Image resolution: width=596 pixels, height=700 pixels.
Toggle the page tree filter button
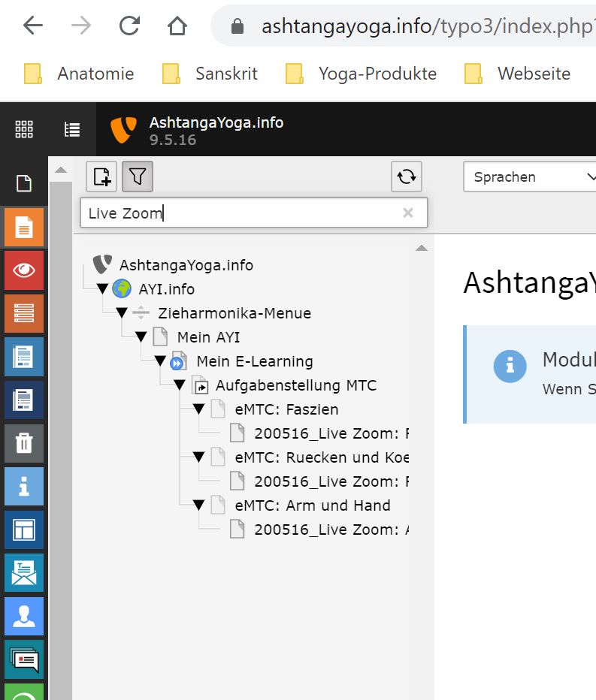coord(138,177)
